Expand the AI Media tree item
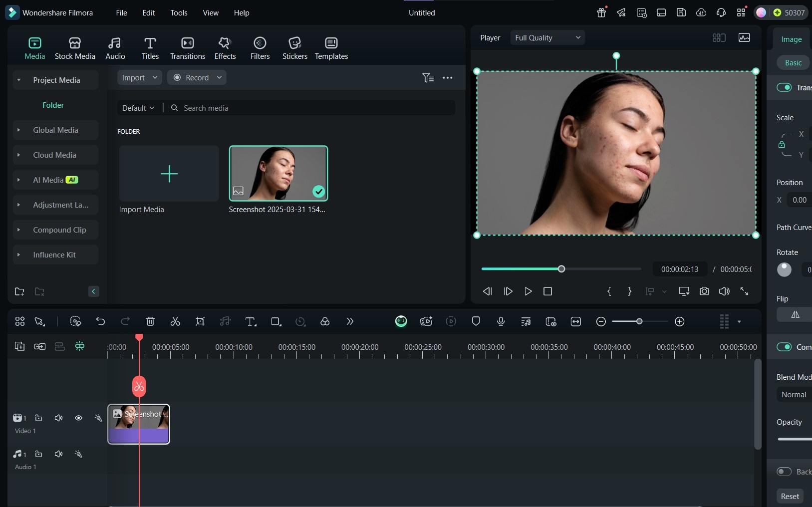The image size is (812, 507). click(18, 180)
